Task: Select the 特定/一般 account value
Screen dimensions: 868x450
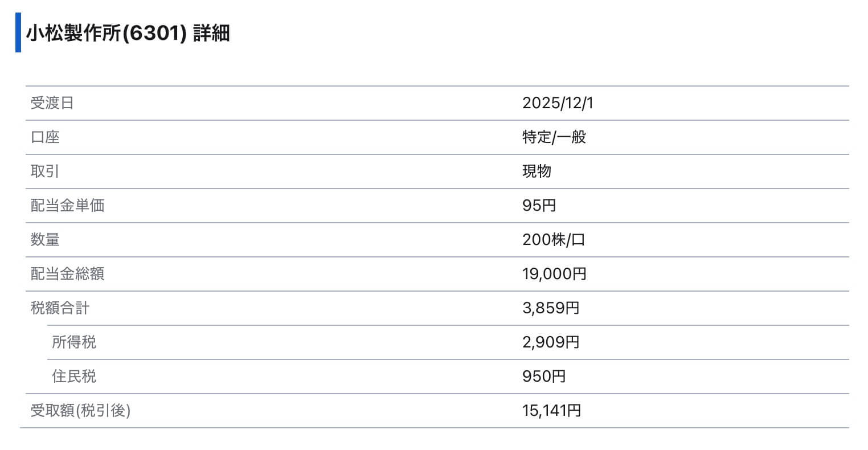Action: click(x=554, y=137)
